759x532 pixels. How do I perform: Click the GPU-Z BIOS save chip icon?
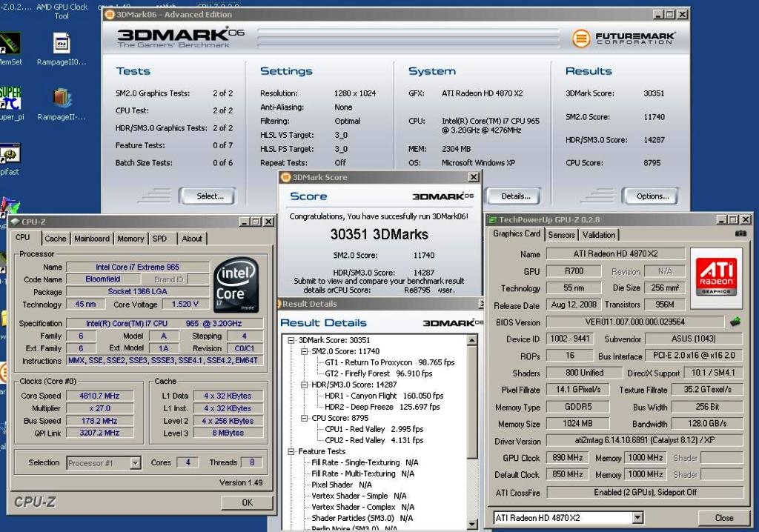[735, 322]
